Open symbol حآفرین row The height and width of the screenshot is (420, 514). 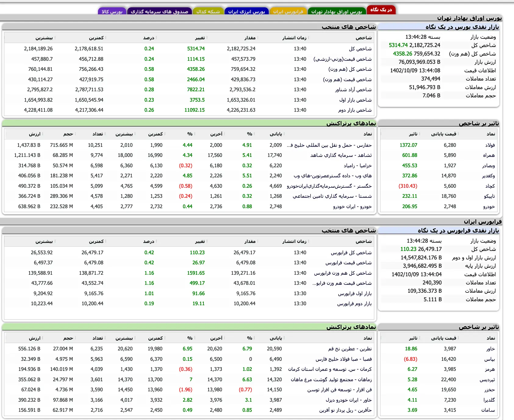346,410
